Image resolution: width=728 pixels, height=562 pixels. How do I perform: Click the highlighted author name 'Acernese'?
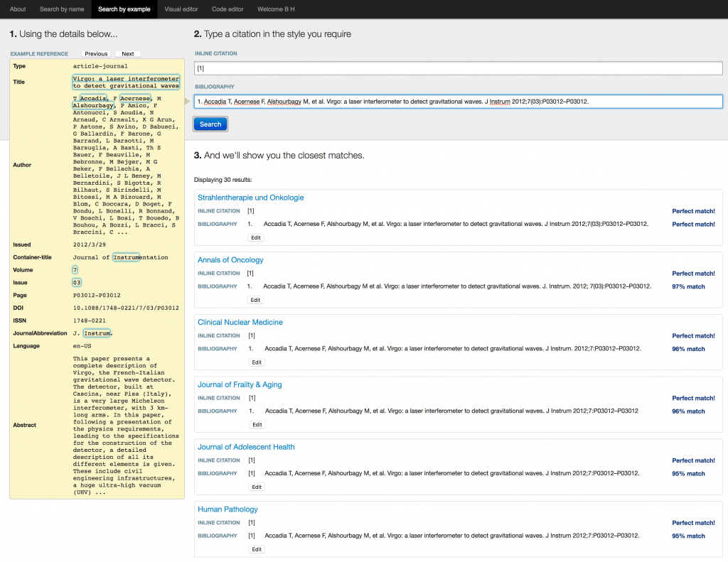point(135,98)
